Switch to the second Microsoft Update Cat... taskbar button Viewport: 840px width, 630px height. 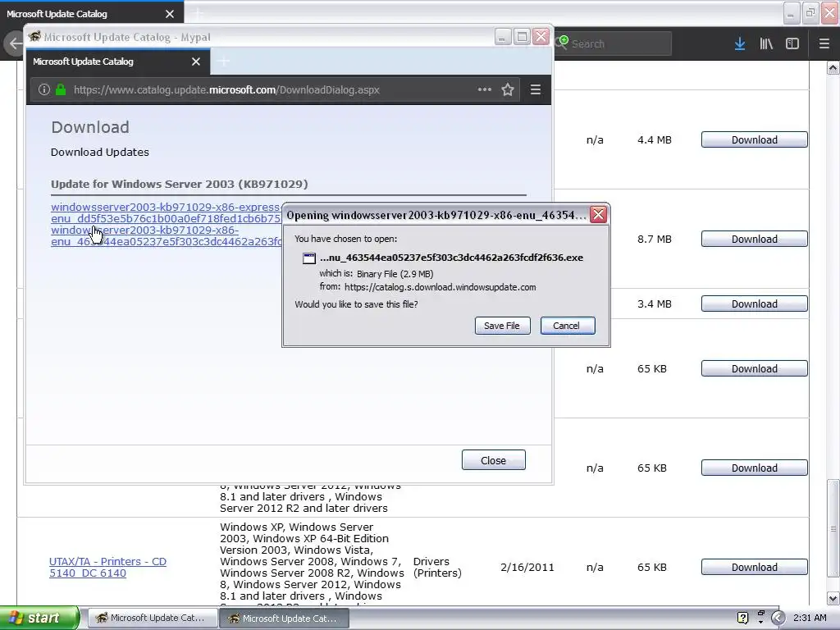click(x=284, y=618)
